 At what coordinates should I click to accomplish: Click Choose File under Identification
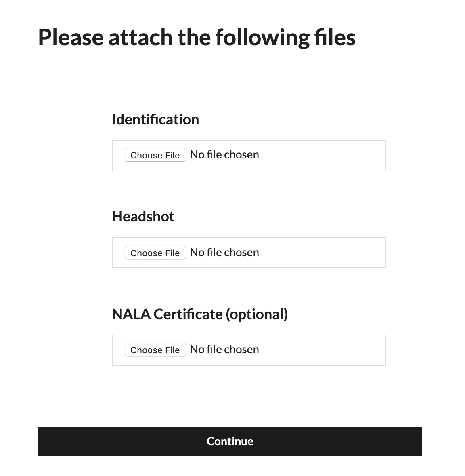click(x=155, y=155)
